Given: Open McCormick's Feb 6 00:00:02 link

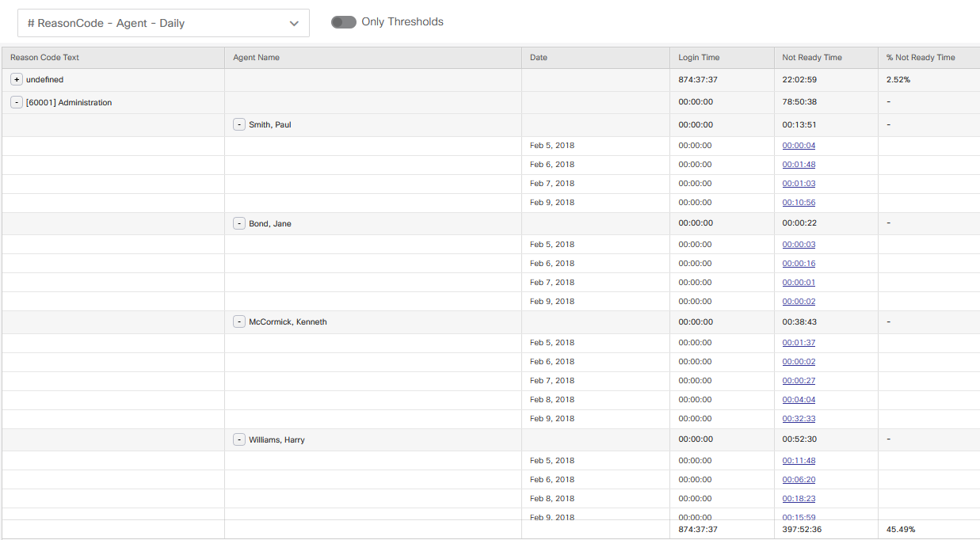Looking at the screenshot, I should click(799, 362).
